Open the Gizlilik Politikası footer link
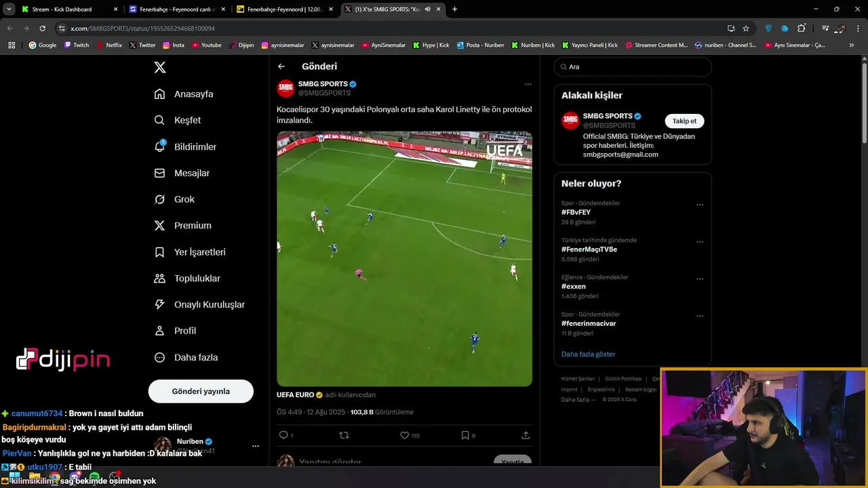The height and width of the screenshot is (488, 868). [x=623, y=379]
